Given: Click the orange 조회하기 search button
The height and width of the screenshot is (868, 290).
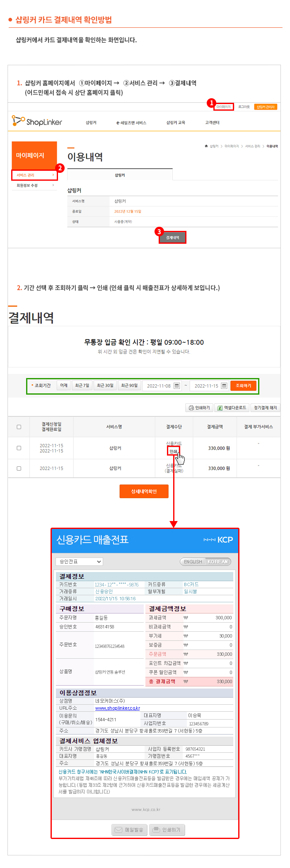Looking at the screenshot, I should point(244,386).
